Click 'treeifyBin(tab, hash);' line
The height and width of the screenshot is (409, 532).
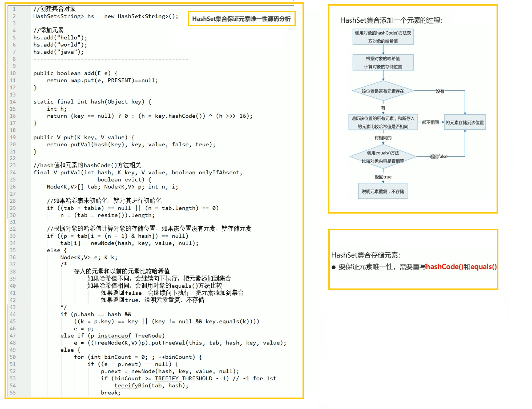tap(151, 386)
